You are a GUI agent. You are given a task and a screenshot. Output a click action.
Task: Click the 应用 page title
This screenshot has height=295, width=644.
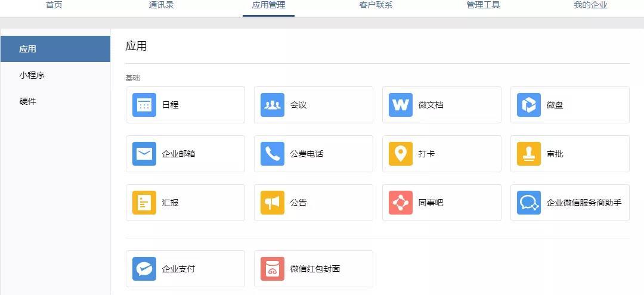(x=136, y=46)
